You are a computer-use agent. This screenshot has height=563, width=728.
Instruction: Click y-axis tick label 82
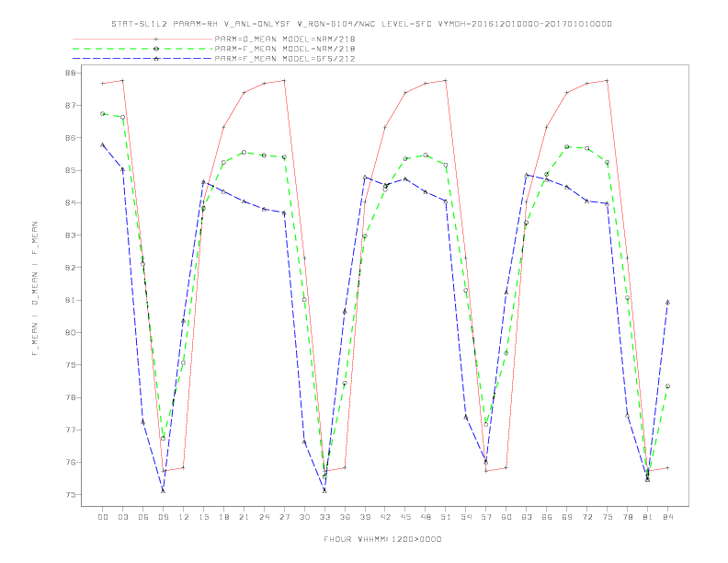tap(70, 268)
